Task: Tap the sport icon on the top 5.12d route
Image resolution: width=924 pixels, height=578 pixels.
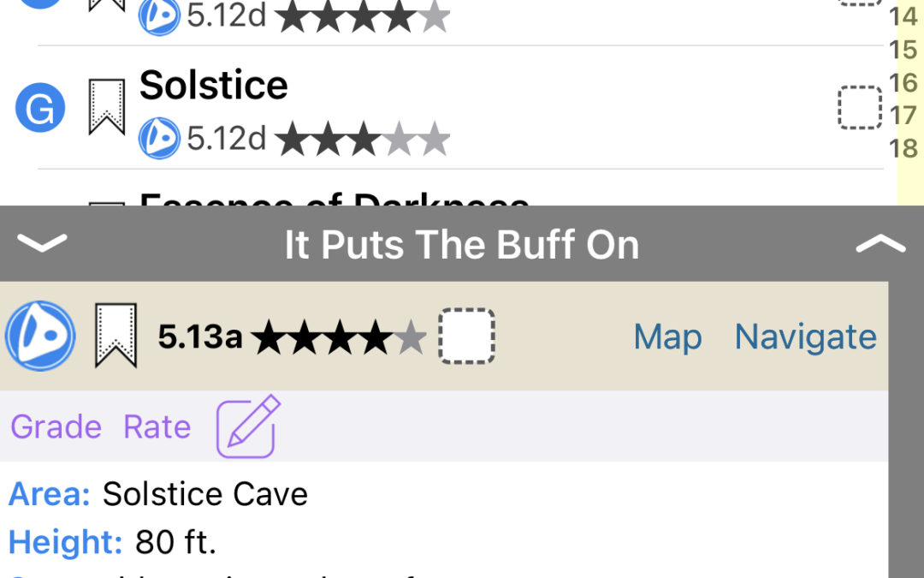Action: [159, 16]
